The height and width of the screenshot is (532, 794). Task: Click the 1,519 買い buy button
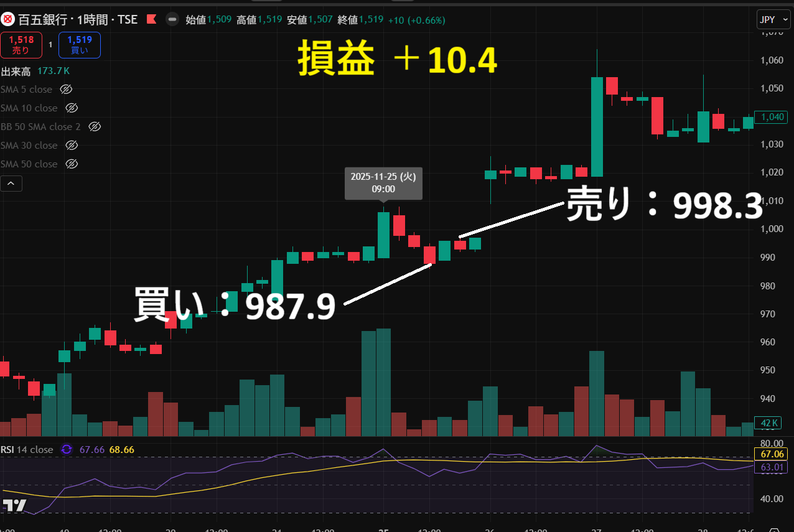pyautogui.click(x=80, y=45)
